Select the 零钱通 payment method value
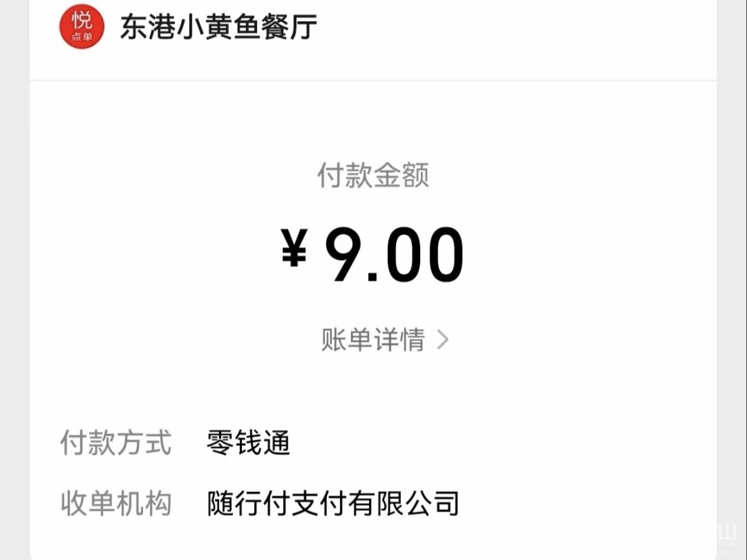 pyautogui.click(x=248, y=443)
